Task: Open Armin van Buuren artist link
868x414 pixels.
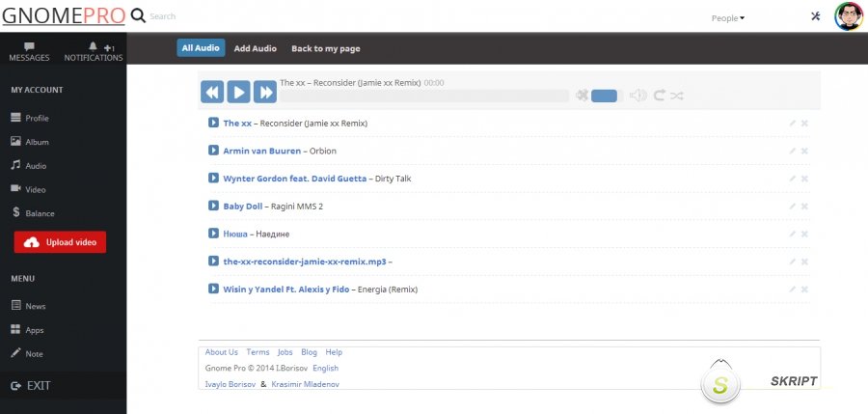Action: 261,151
